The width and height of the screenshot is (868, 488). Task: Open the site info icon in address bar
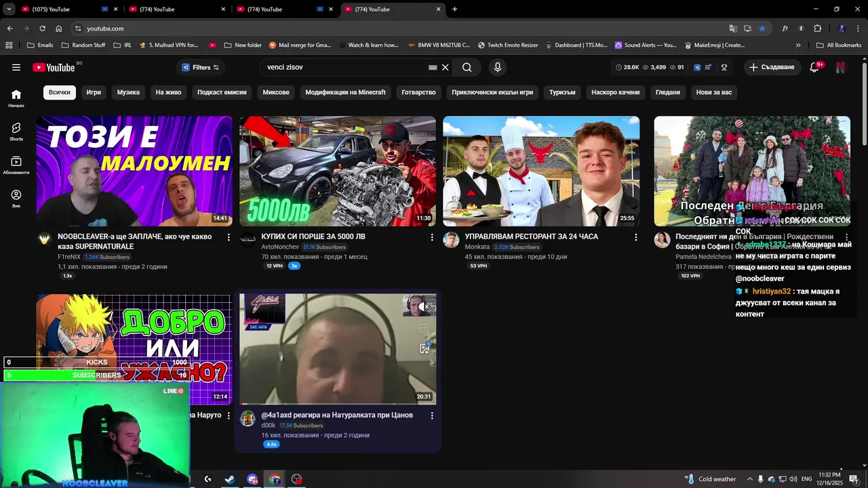pyautogui.click(x=78, y=28)
